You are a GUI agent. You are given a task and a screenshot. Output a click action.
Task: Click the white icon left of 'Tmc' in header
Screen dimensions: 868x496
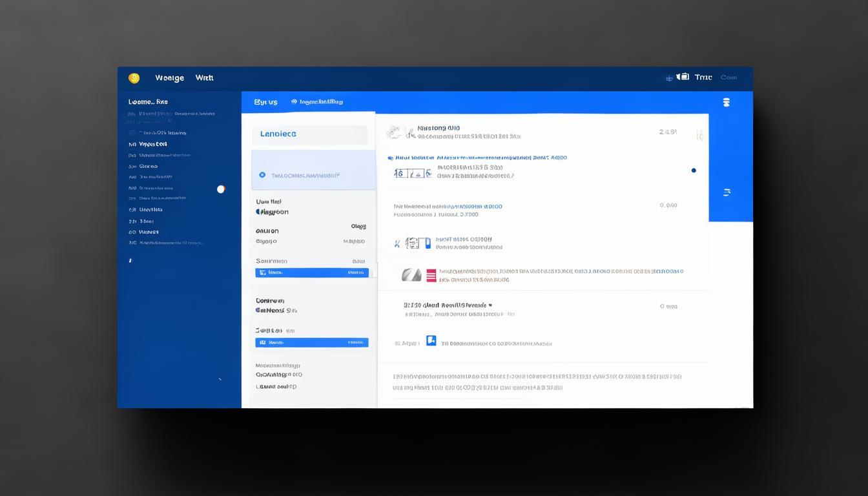click(683, 77)
